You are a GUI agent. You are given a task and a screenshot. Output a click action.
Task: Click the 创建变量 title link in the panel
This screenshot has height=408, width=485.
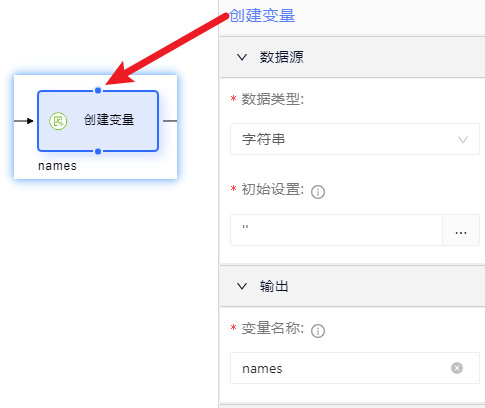pyautogui.click(x=262, y=15)
